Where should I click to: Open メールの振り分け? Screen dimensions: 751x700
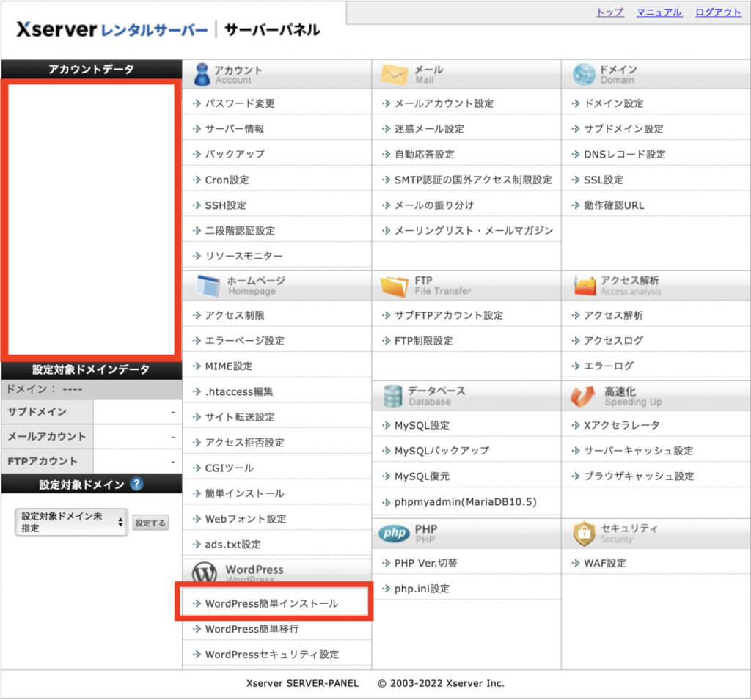coord(434,205)
